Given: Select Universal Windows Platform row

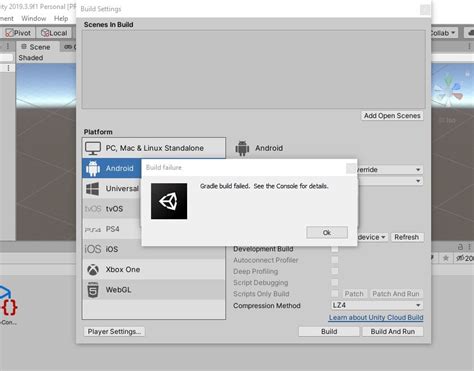Looking at the screenshot, I should pyautogui.click(x=112, y=189).
